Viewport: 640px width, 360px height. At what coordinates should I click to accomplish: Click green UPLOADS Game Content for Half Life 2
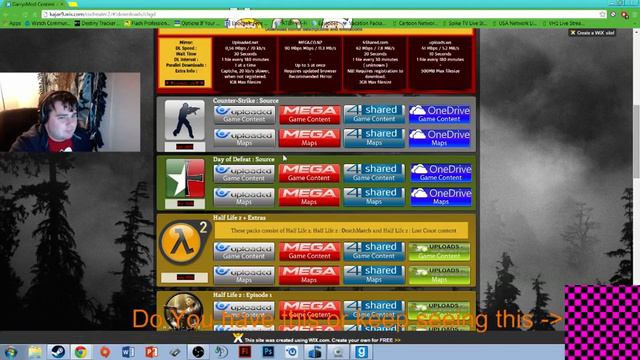click(440, 251)
